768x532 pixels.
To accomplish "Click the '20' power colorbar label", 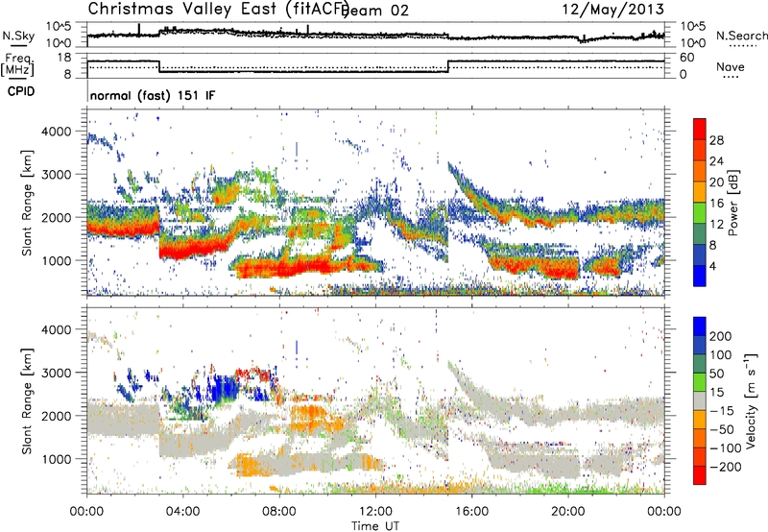I will 716,182.
